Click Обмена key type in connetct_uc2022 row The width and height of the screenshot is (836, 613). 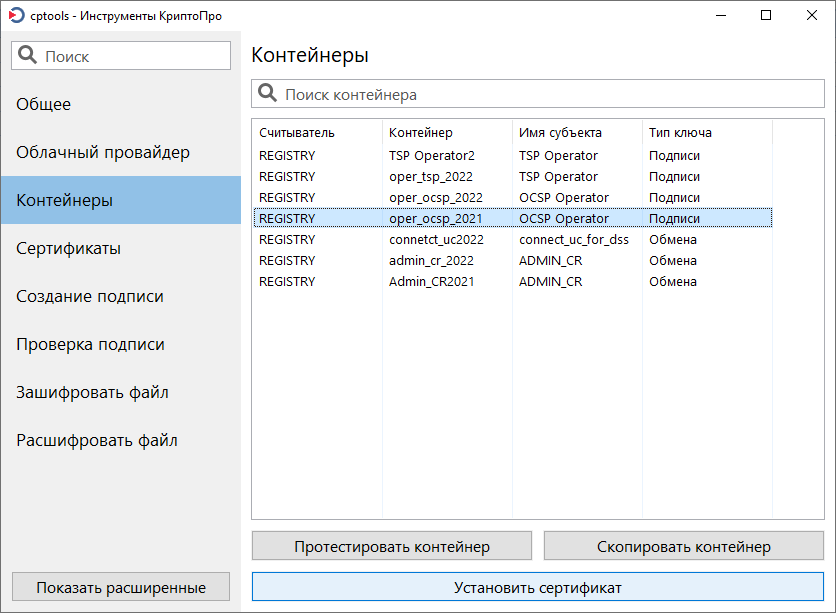673,239
